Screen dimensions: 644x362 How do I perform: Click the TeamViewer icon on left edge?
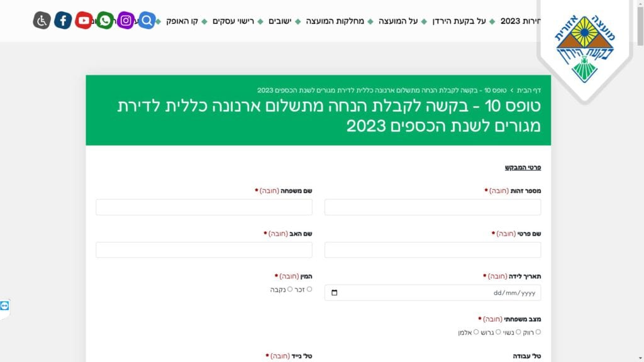pyautogui.click(x=5, y=305)
